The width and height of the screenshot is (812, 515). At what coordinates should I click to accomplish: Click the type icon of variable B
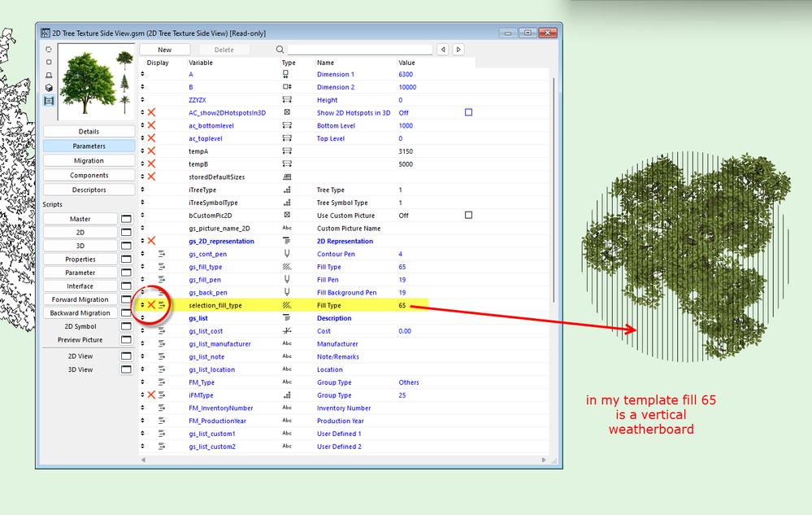click(287, 87)
